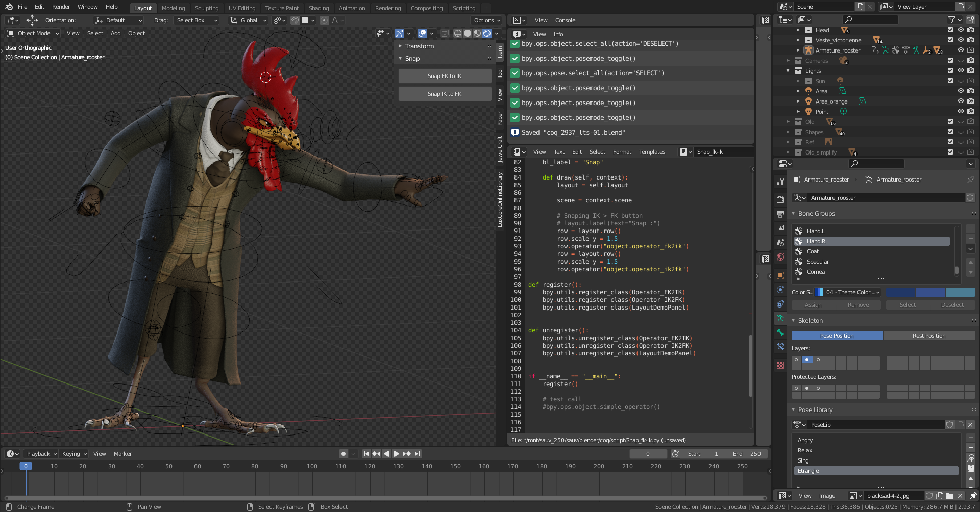Click the middle bone group color swatch

coord(930,292)
